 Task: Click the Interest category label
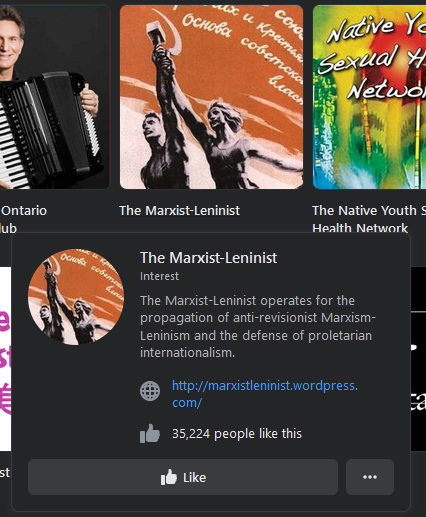click(159, 276)
